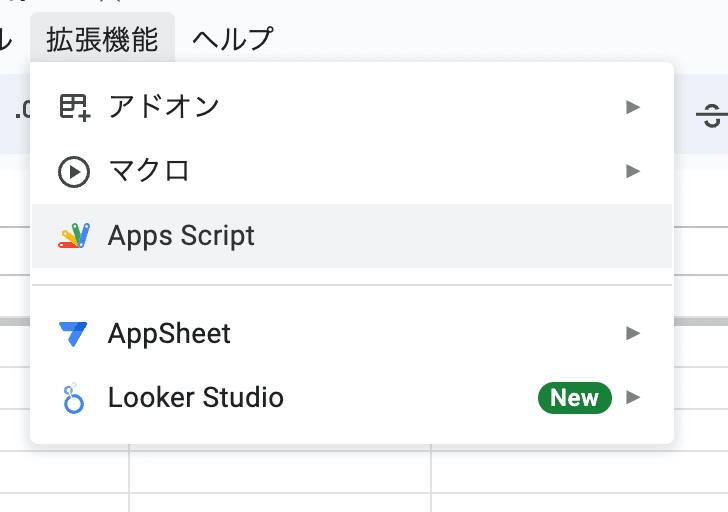Click the macro play circle icon
The image size is (728, 512).
74,172
